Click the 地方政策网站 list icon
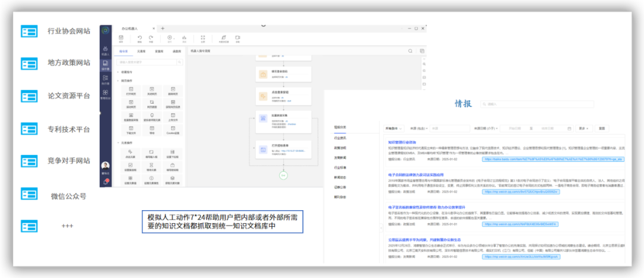Viewport: 644px width, 278px height. coord(29,64)
